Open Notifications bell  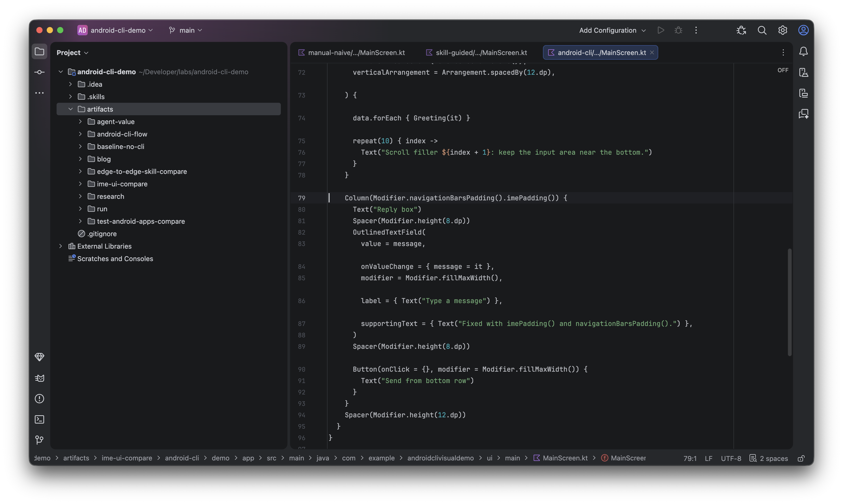point(803,52)
